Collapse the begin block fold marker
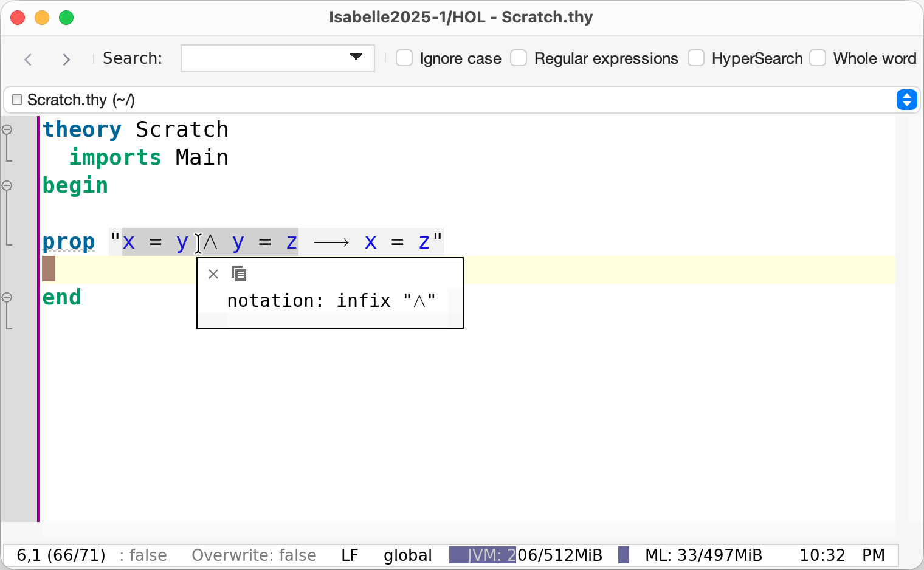This screenshot has height=570, width=924. pyautogui.click(x=7, y=185)
